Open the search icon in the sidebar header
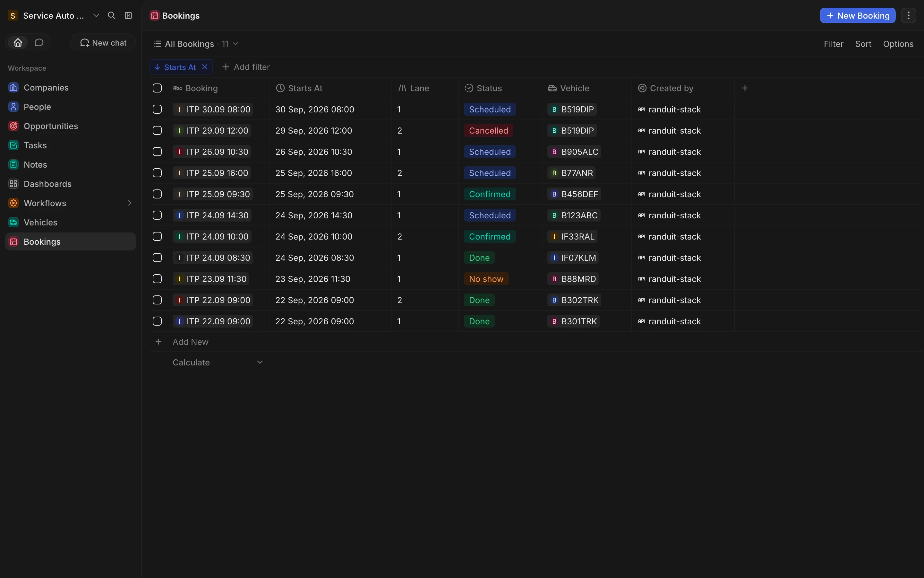The image size is (924, 578). click(x=112, y=16)
